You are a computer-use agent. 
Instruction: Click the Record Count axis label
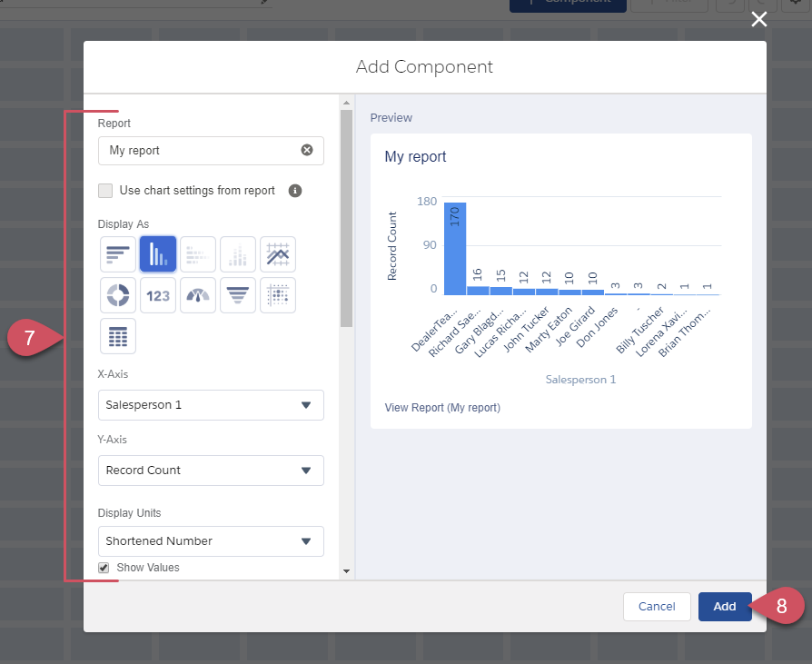tap(392, 246)
